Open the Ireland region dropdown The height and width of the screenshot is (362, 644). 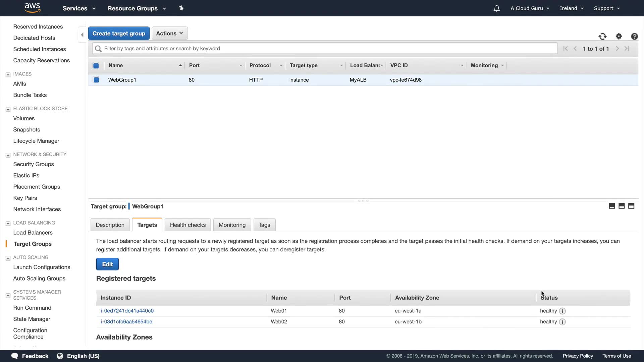pyautogui.click(x=572, y=8)
